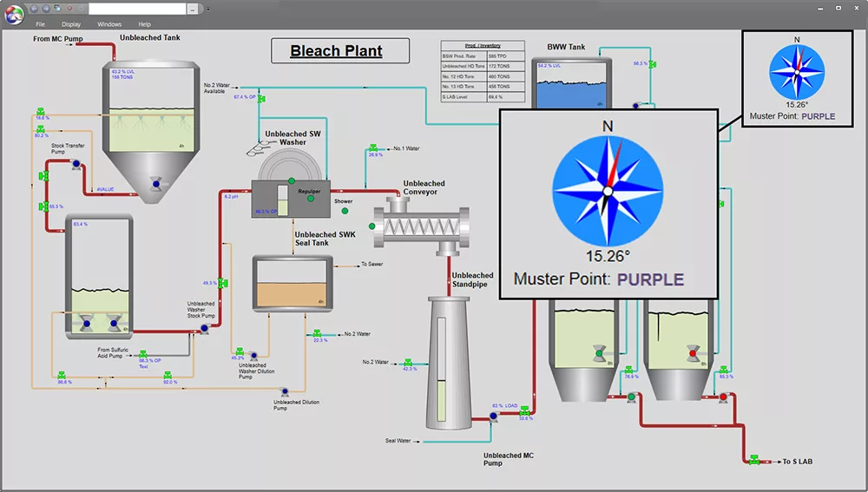Click the 460 TONS cell
This screenshot has width=868, height=492.
505,76
